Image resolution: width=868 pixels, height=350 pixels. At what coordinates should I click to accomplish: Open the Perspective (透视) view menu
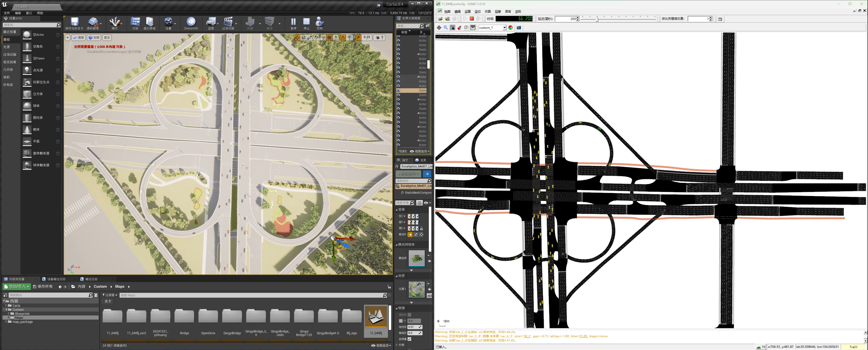(78, 38)
